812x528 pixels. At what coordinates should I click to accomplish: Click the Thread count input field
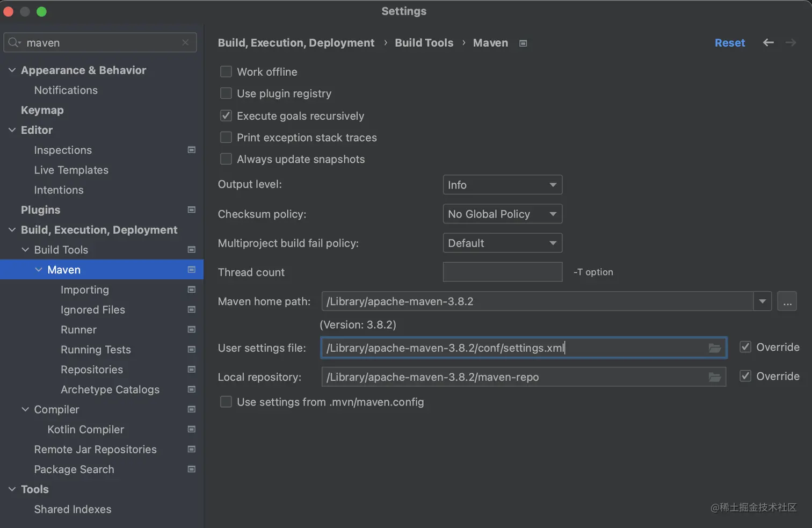click(x=502, y=272)
